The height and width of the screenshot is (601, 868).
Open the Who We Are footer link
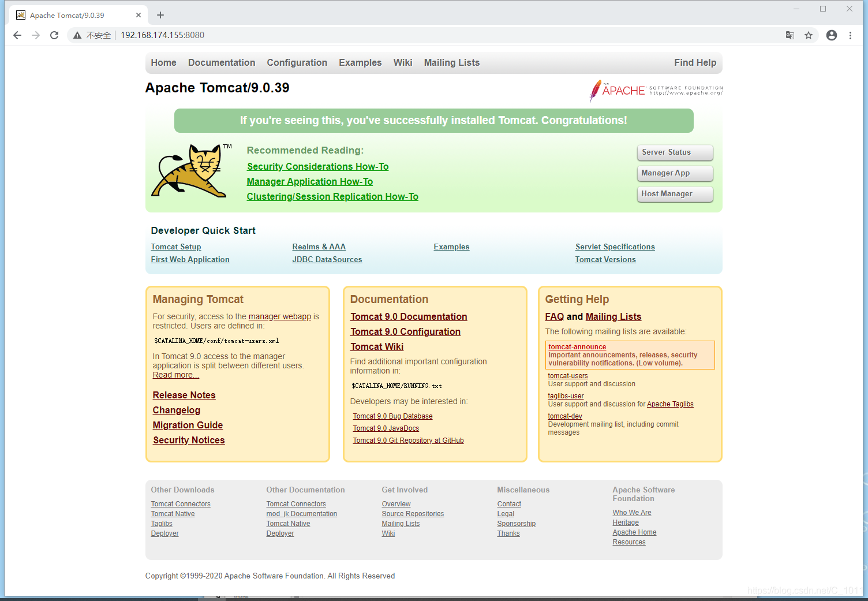pos(632,513)
